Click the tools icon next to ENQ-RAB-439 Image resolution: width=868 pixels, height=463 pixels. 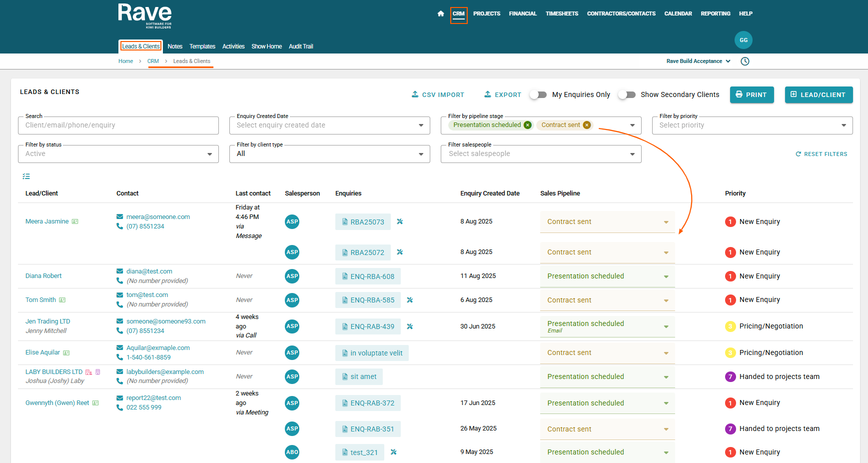410,326
